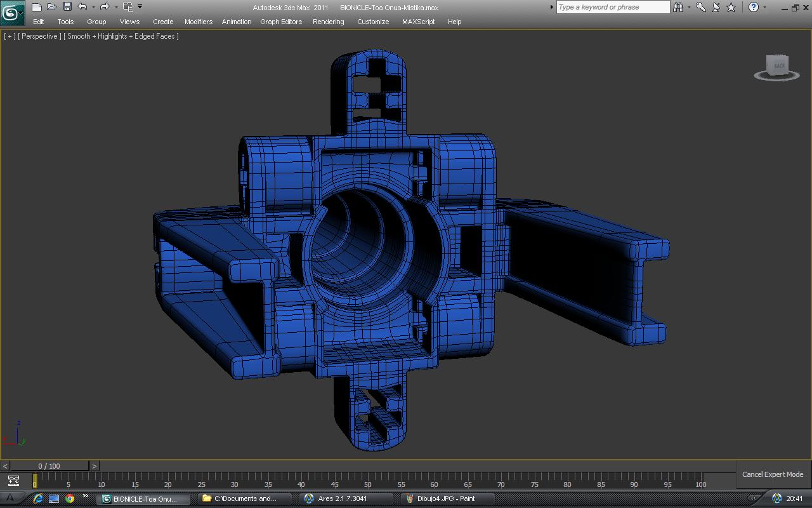Open the Graph Editors menu

tap(281, 22)
